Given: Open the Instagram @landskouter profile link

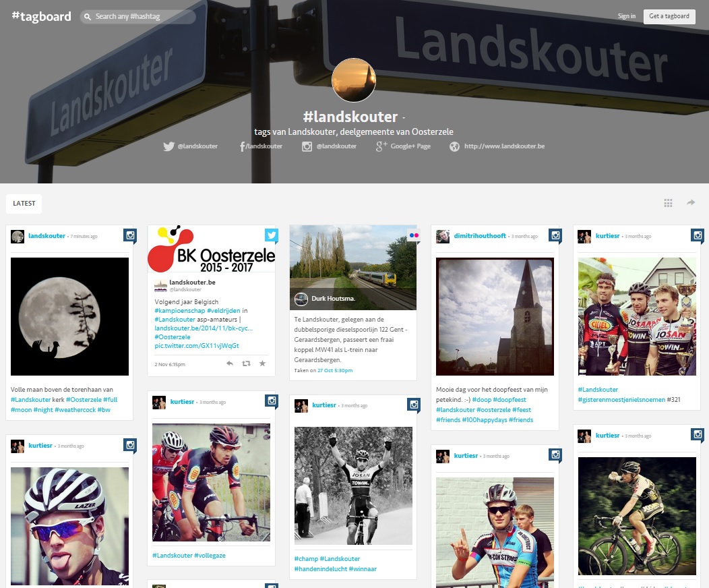Looking at the screenshot, I should 329,146.
